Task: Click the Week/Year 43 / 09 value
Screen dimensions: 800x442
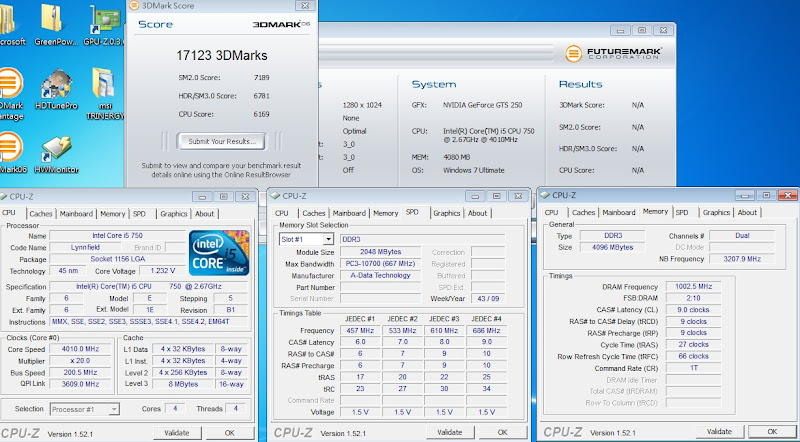Action: [x=486, y=299]
